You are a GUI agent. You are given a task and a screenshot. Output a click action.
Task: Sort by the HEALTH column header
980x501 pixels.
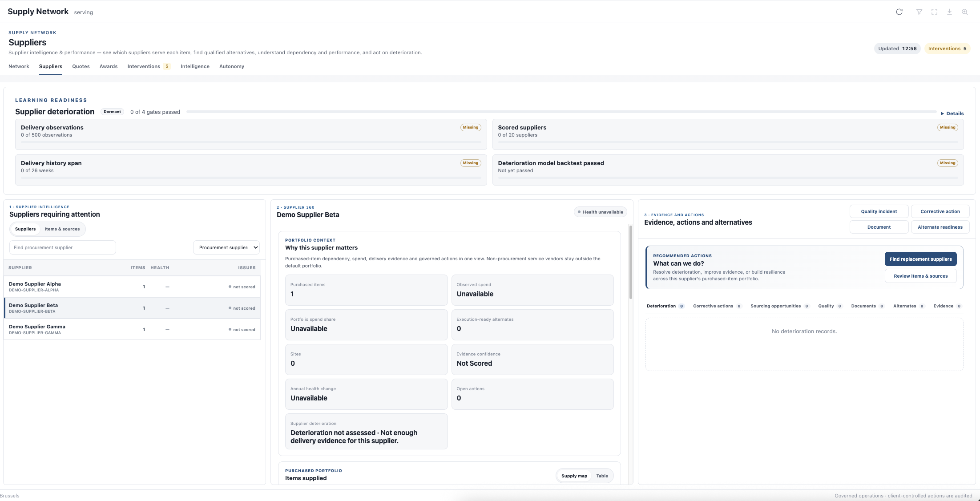click(x=160, y=268)
